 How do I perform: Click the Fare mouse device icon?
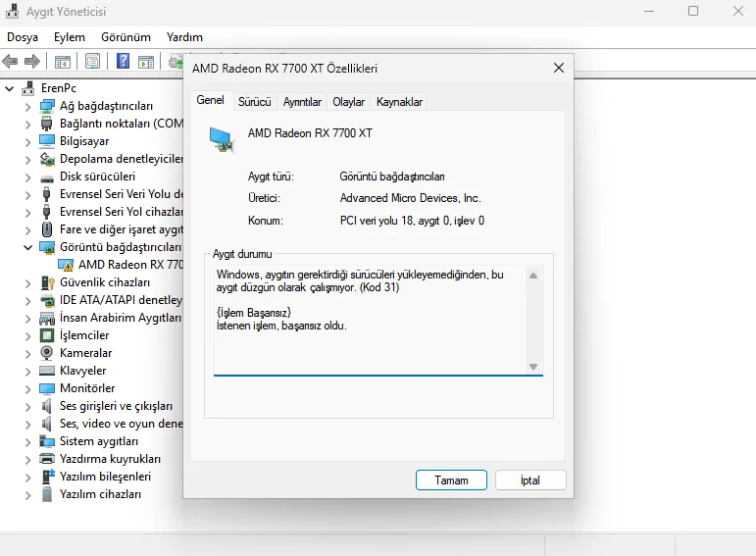[x=47, y=229]
